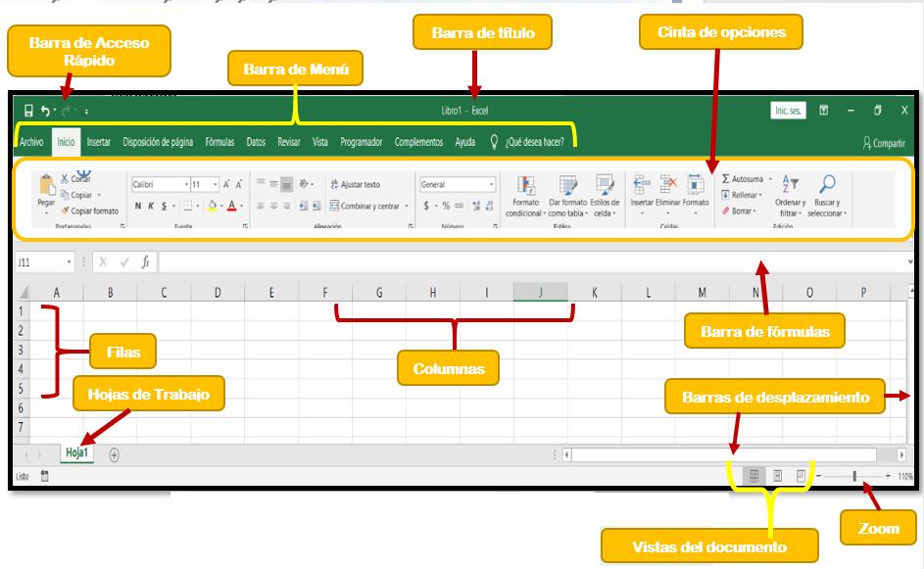Viewport: 924px width, 569px height.
Task: Click the Copiar command
Action: click(x=80, y=195)
